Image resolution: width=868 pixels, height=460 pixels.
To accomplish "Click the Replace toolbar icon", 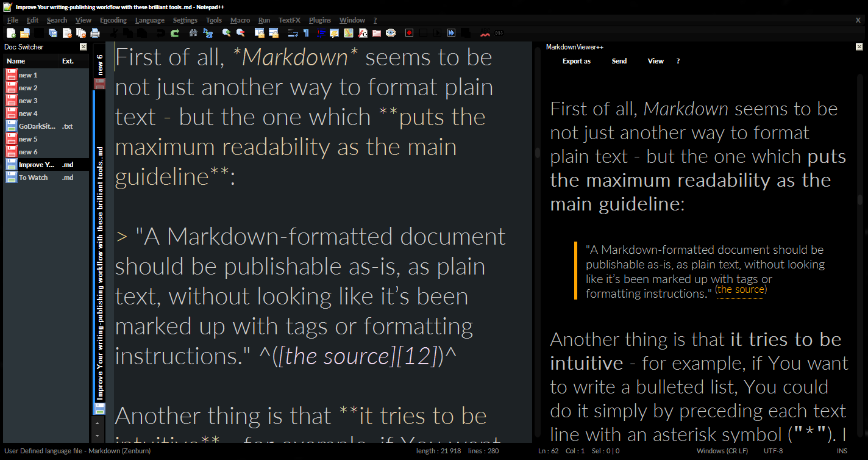I will coord(208,32).
